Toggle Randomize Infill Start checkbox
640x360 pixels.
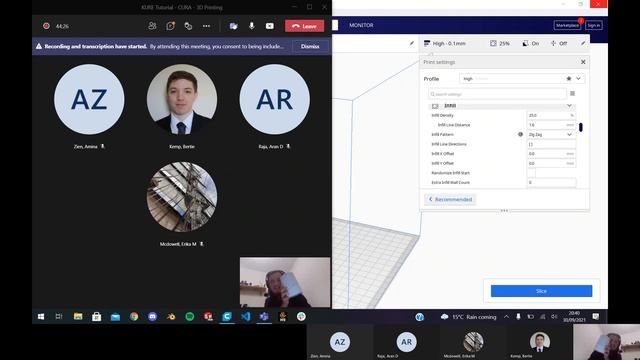pyautogui.click(x=531, y=173)
